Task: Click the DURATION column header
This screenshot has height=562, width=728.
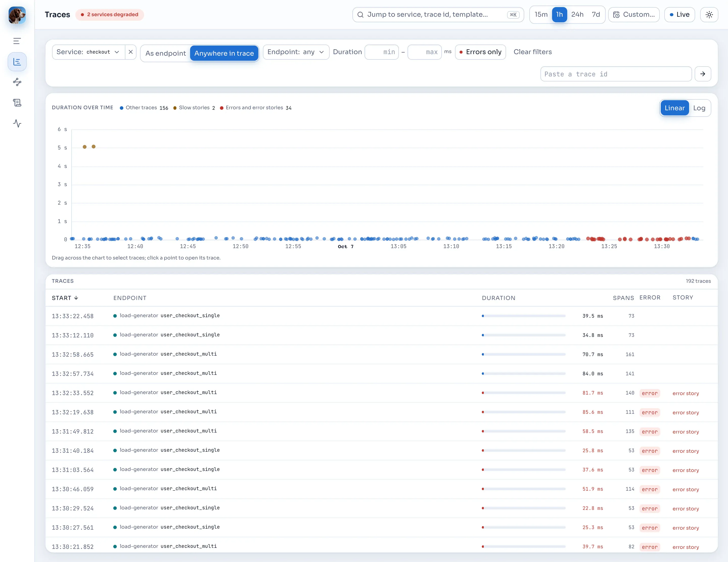Action: click(x=498, y=298)
